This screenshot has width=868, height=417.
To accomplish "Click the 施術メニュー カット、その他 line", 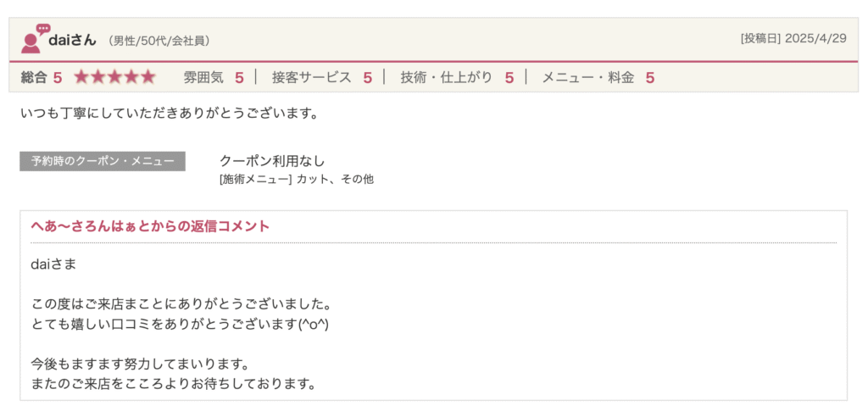I will 296,179.
